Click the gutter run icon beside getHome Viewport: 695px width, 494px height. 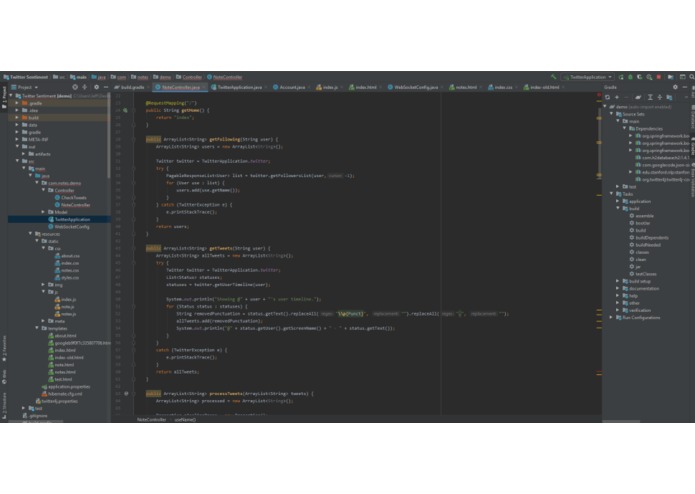click(x=125, y=110)
